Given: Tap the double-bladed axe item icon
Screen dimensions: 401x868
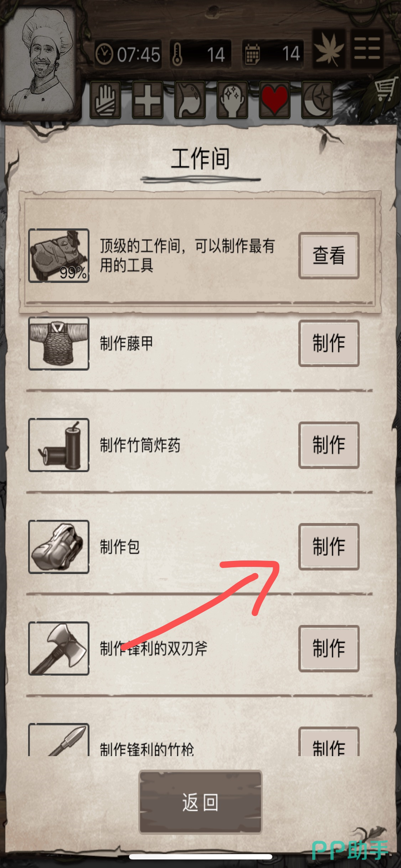Looking at the screenshot, I should (x=59, y=649).
